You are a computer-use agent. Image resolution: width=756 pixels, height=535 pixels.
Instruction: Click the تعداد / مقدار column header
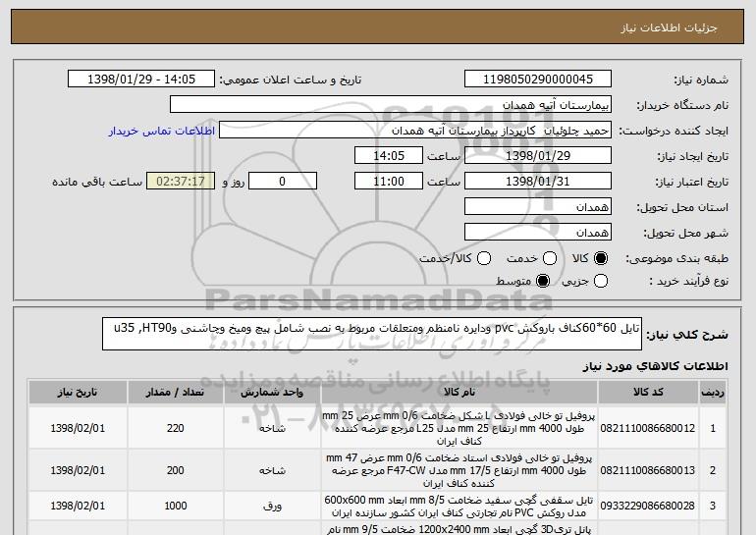(x=175, y=393)
